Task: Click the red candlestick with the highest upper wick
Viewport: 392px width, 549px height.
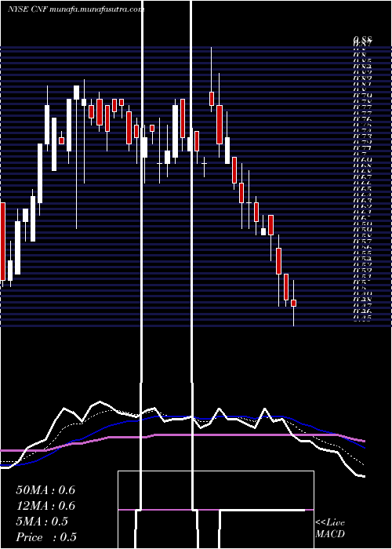Action: (x=212, y=98)
